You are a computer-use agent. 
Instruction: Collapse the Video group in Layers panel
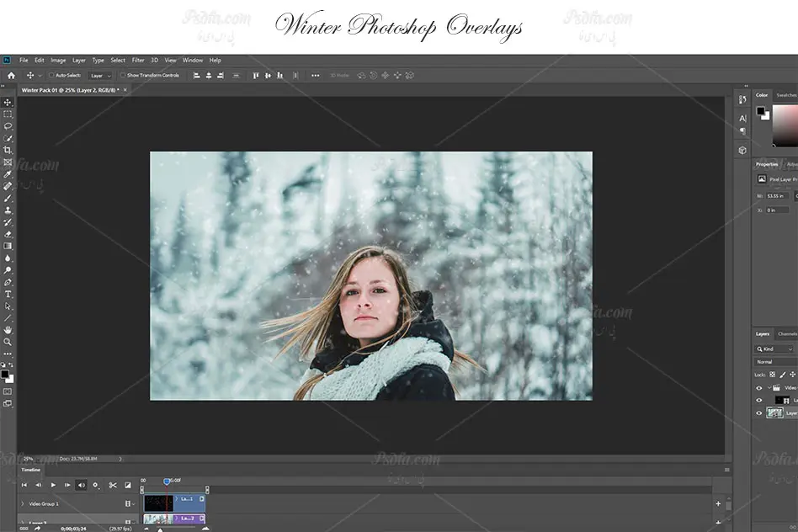pyautogui.click(x=769, y=388)
